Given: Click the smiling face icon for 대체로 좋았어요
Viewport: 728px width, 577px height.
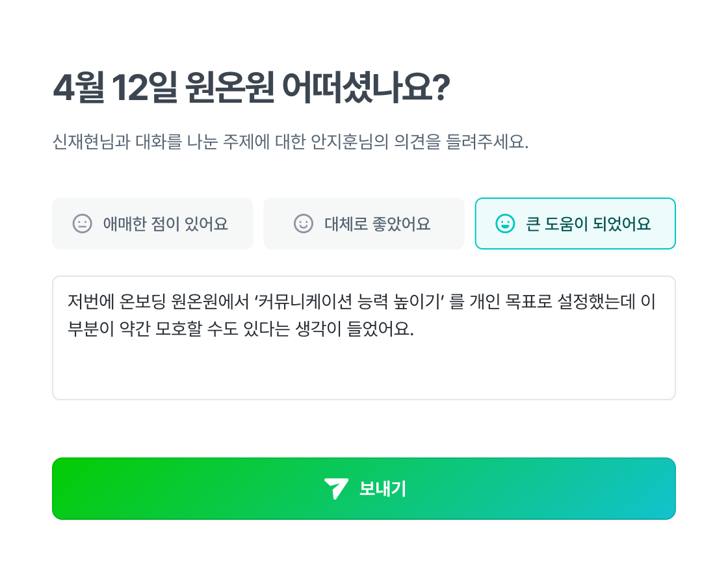Looking at the screenshot, I should [304, 224].
